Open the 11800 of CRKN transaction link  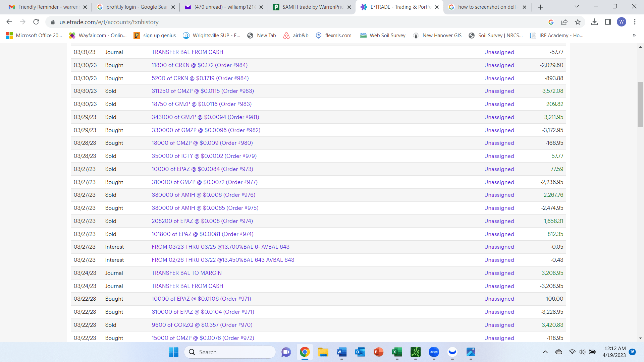click(x=200, y=65)
